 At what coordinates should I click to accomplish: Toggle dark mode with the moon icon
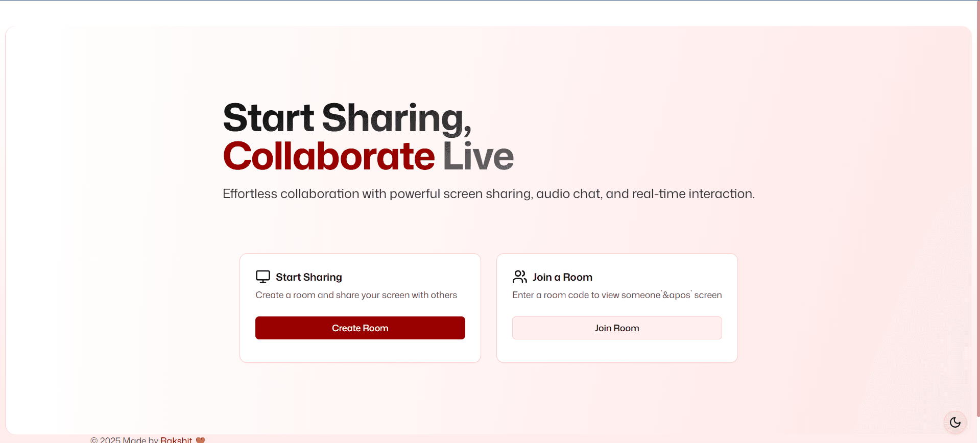coord(955,422)
